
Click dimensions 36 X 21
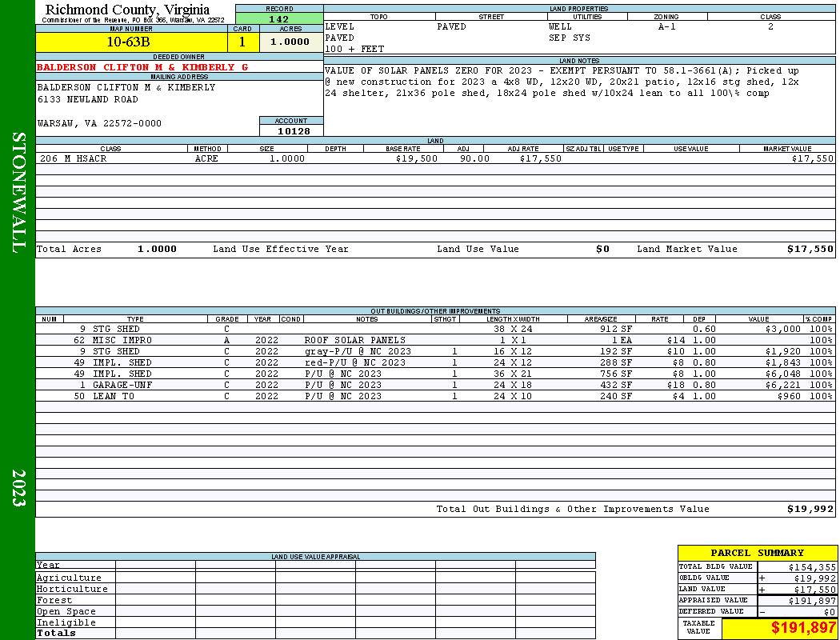[513, 374]
